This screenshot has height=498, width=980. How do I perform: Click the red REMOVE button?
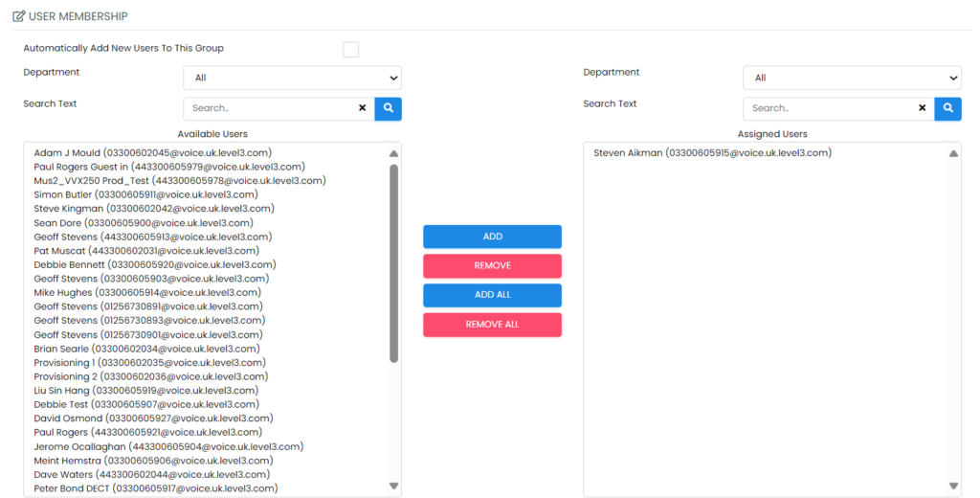click(493, 266)
